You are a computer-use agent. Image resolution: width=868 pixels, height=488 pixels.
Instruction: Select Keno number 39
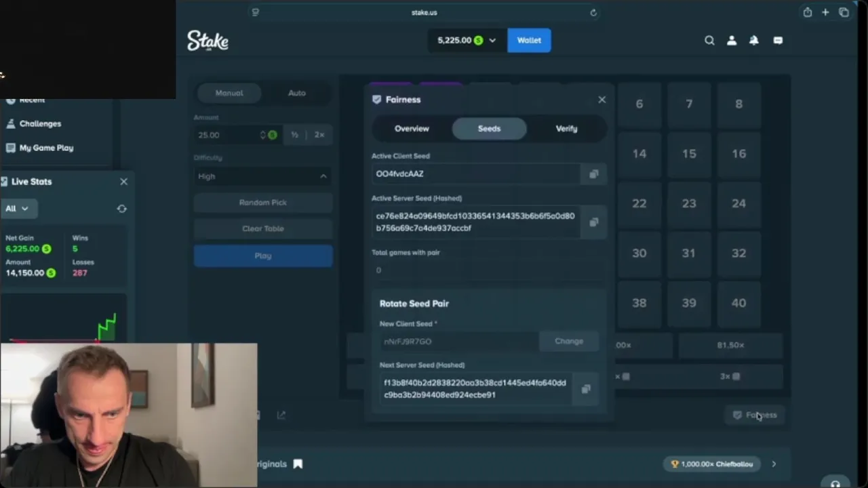(689, 303)
